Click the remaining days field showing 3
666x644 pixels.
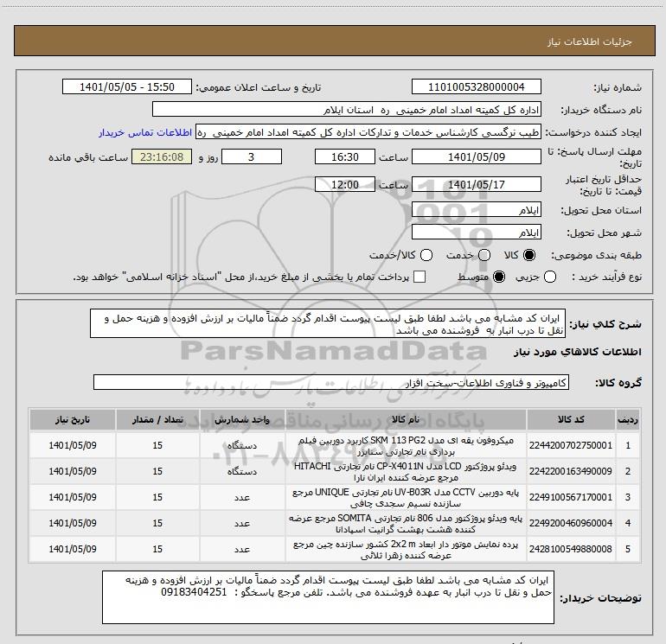tap(252, 156)
